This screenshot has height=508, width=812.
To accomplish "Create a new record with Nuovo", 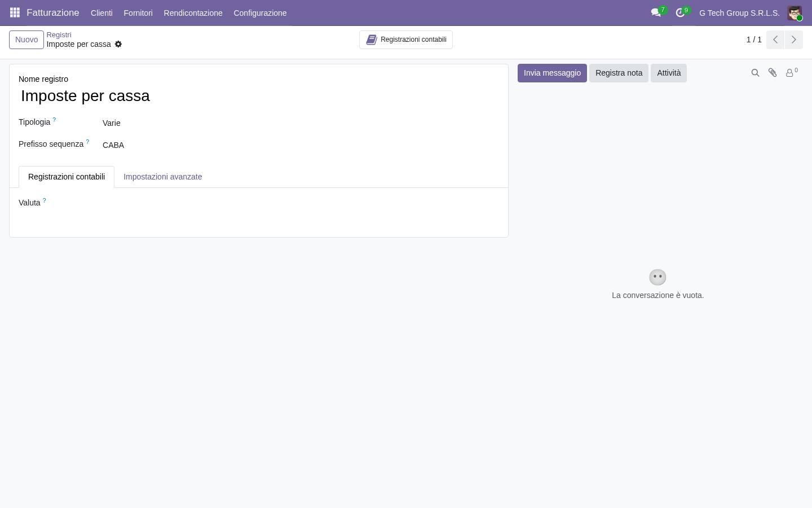I will click(27, 40).
